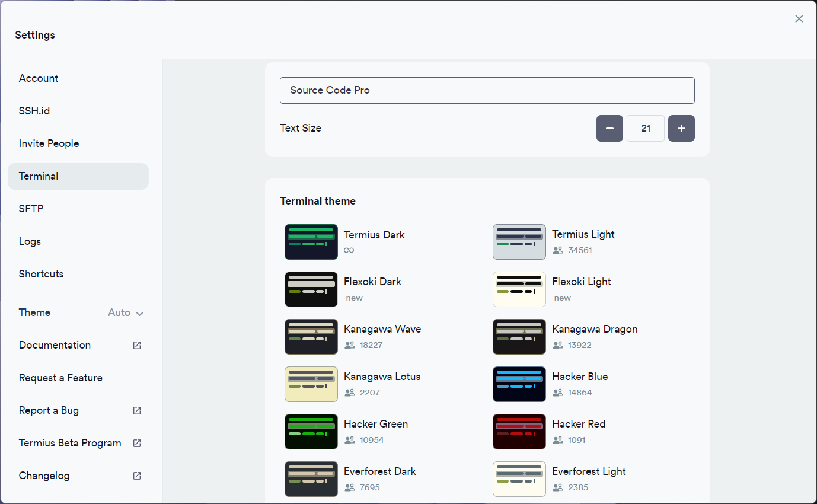Close the Settings window with the X
Image resolution: width=817 pixels, height=504 pixels.
pos(799,19)
